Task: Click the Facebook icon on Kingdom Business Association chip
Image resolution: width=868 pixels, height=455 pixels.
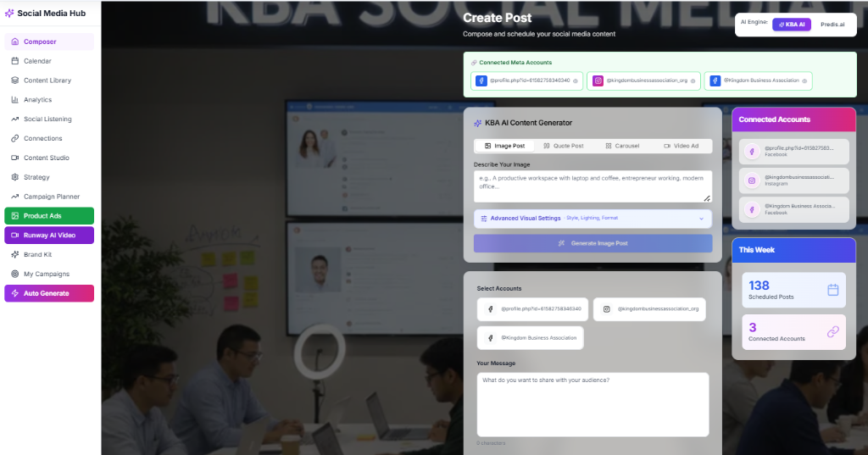Action: click(x=715, y=80)
